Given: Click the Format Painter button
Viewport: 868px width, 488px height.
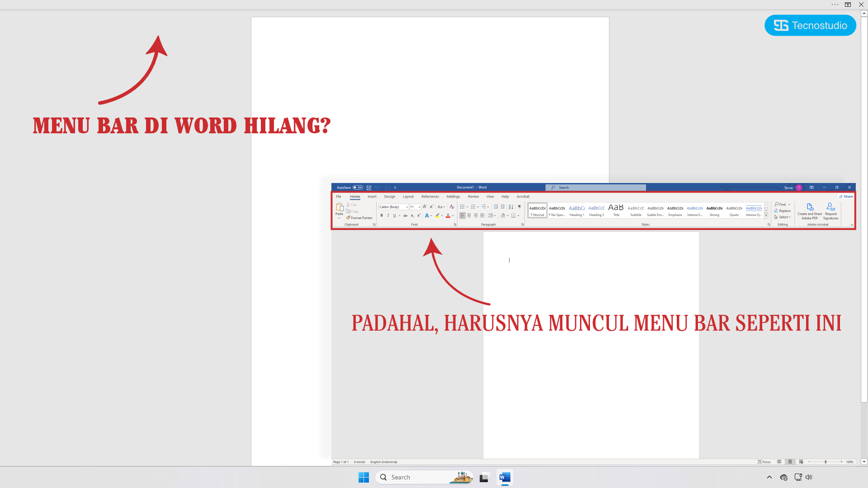Looking at the screenshot, I should click(359, 218).
